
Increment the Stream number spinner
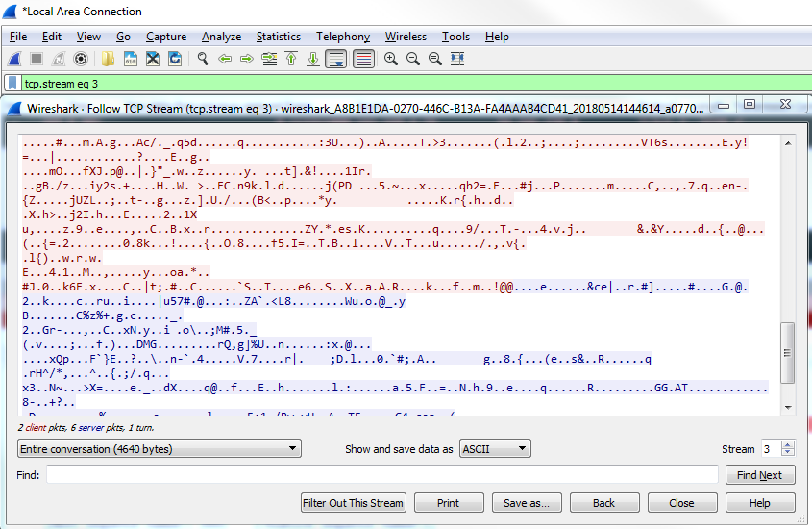[x=788, y=444]
